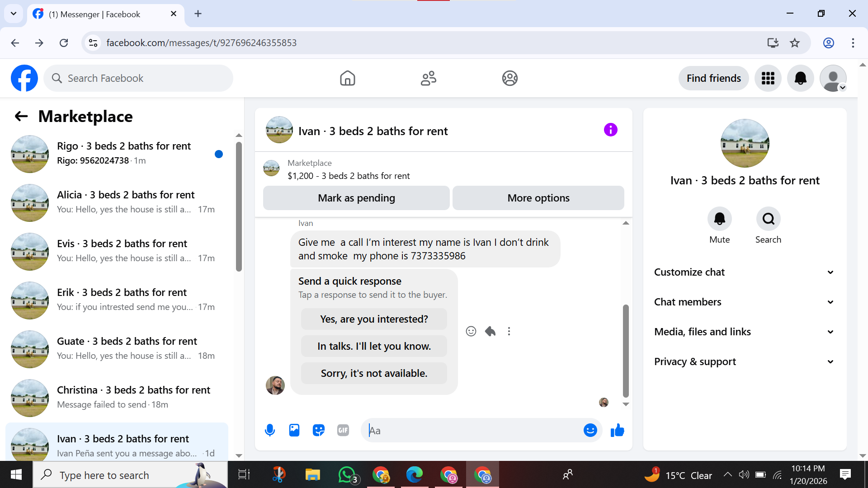868x488 pixels.
Task: Open Facebook notifications bell
Action: 800,78
